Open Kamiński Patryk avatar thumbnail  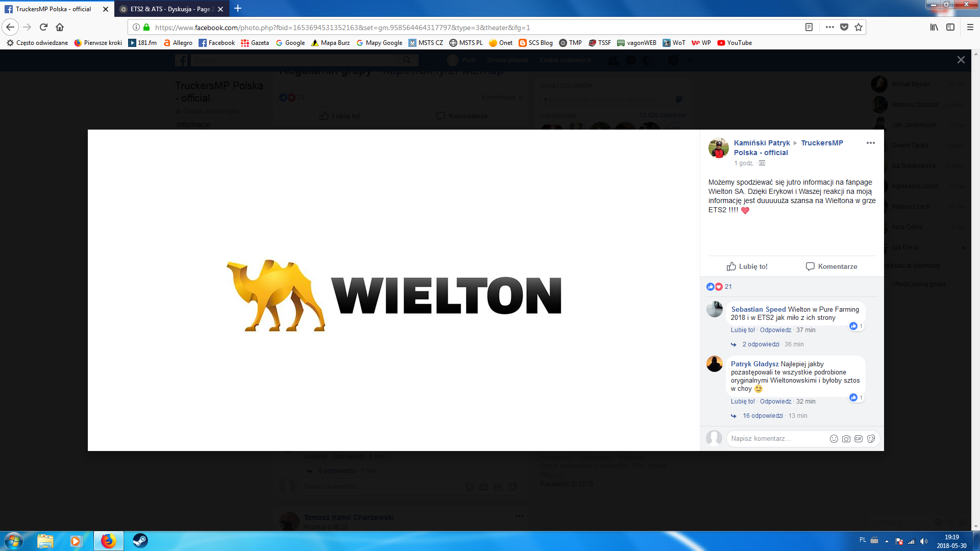(718, 148)
